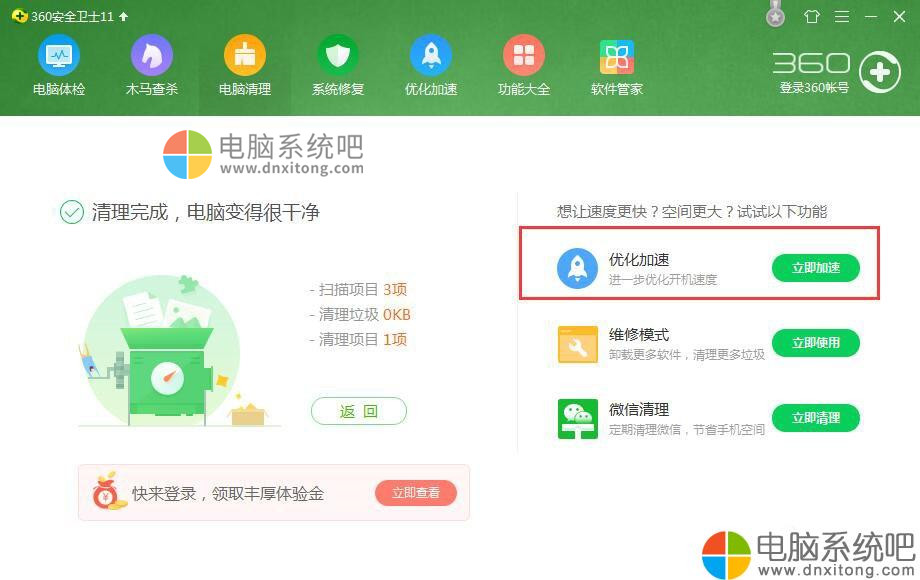
Task: Open the main menu hamburger icon
Action: [x=842, y=16]
